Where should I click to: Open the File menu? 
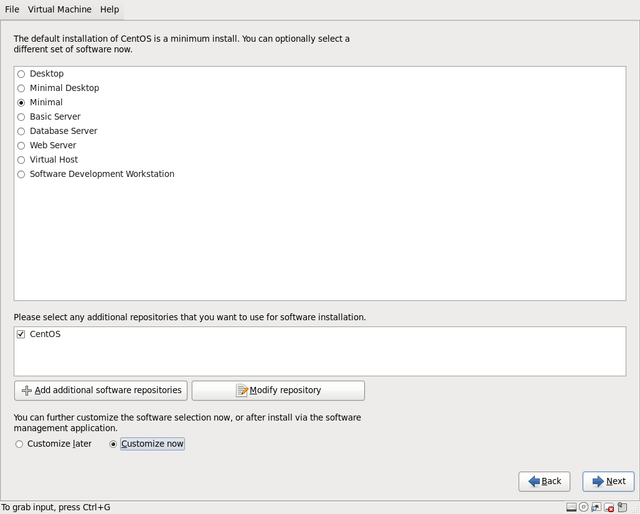12,9
